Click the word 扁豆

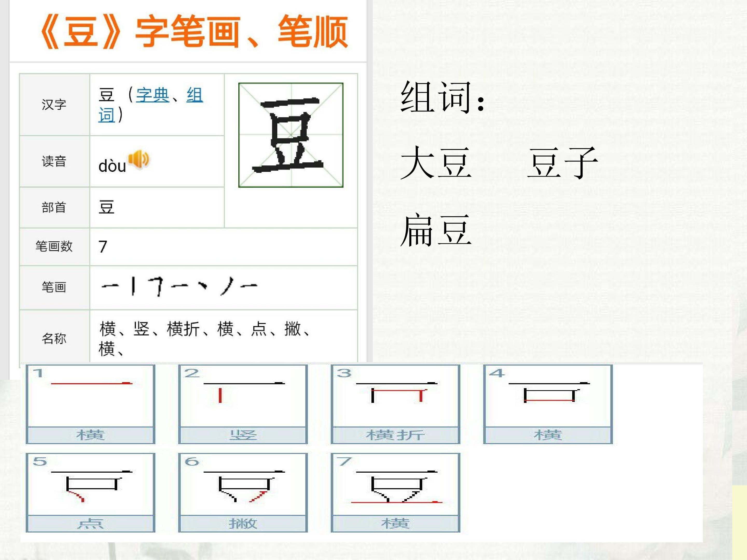pyautogui.click(x=436, y=230)
